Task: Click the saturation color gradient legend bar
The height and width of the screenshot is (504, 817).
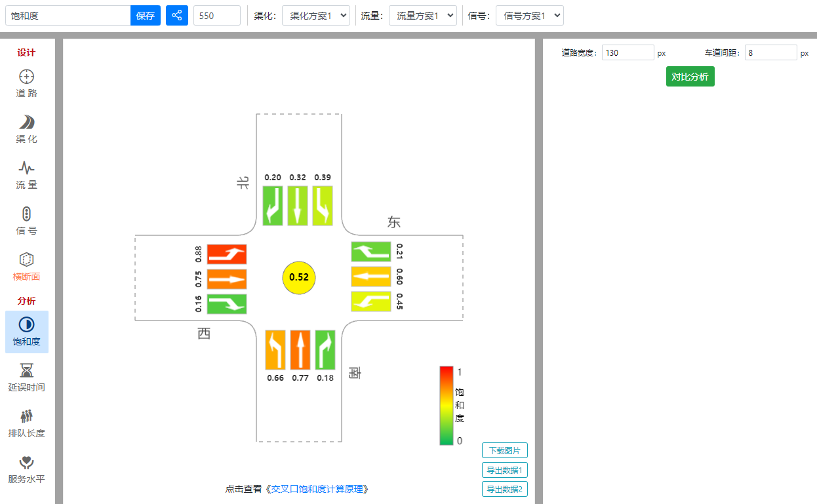Action: [x=446, y=406]
